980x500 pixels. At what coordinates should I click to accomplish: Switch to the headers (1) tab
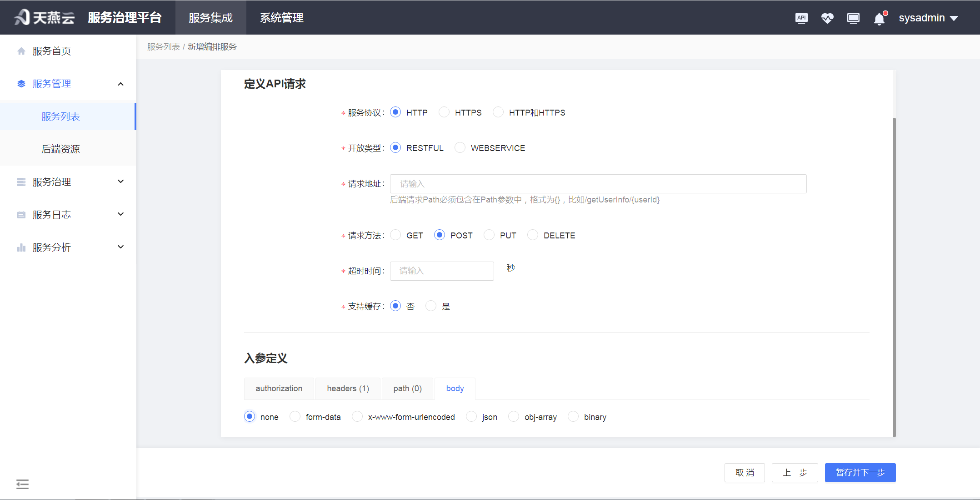347,388
